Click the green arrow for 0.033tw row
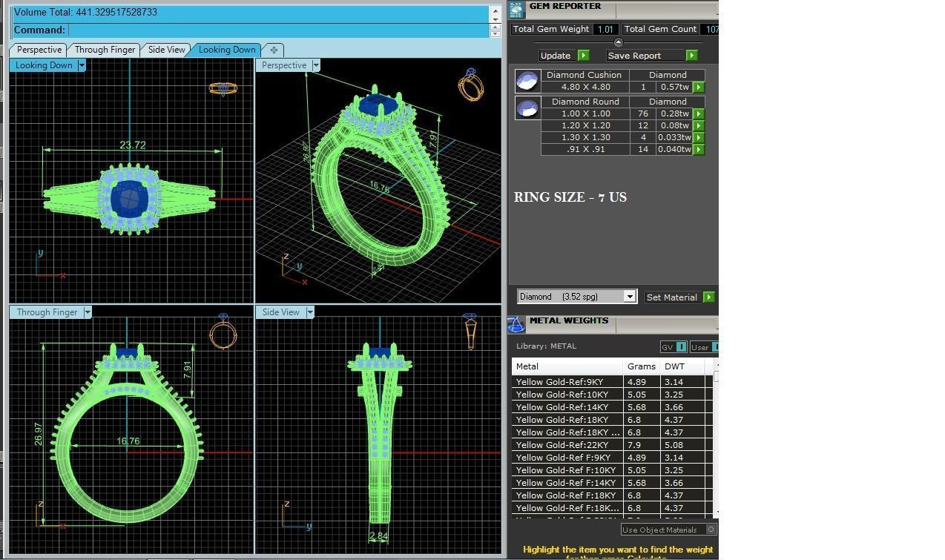 [699, 138]
